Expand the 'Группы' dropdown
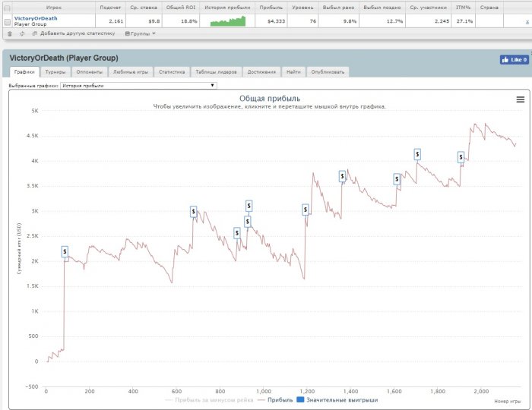This screenshot has width=532, height=410. click(141, 33)
